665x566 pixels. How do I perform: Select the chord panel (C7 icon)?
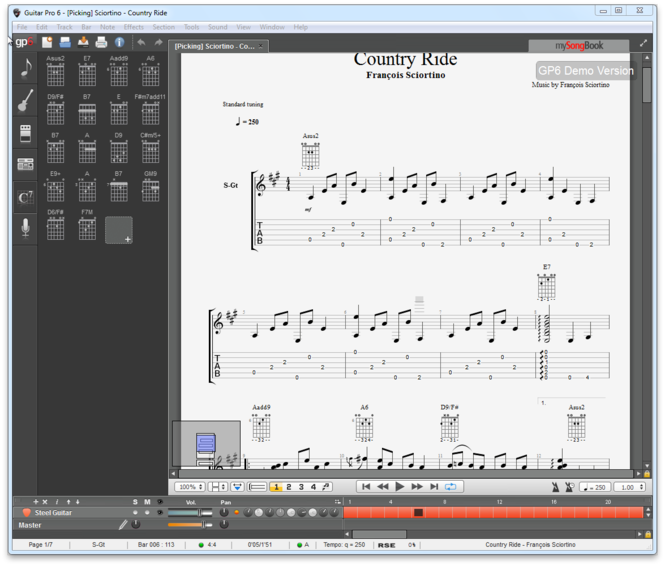pyautogui.click(x=25, y=197)
